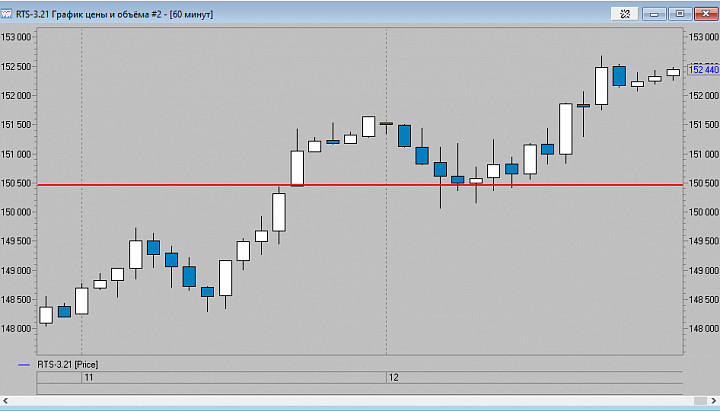Click the right axis label 151 000

[703, 154]
